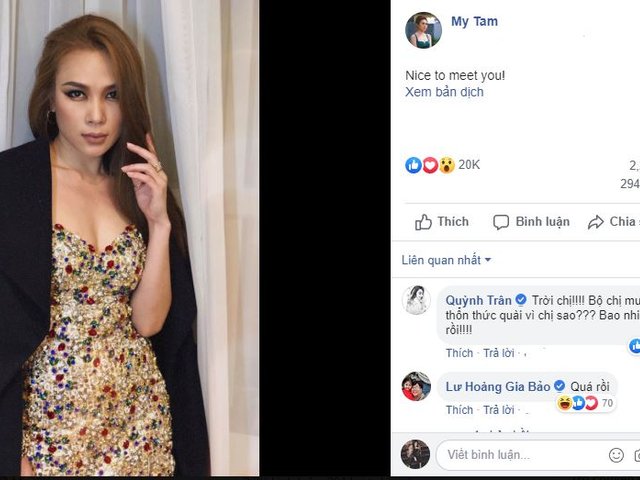
Task: Click the blue Like reaction icon
Action: [x=413, y=165]
